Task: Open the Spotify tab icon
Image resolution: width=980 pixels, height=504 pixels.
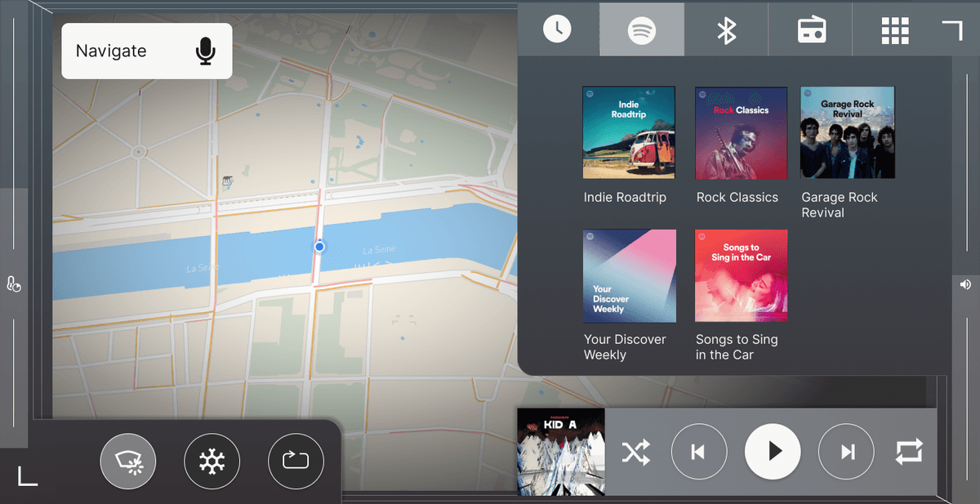Action: 642,29
